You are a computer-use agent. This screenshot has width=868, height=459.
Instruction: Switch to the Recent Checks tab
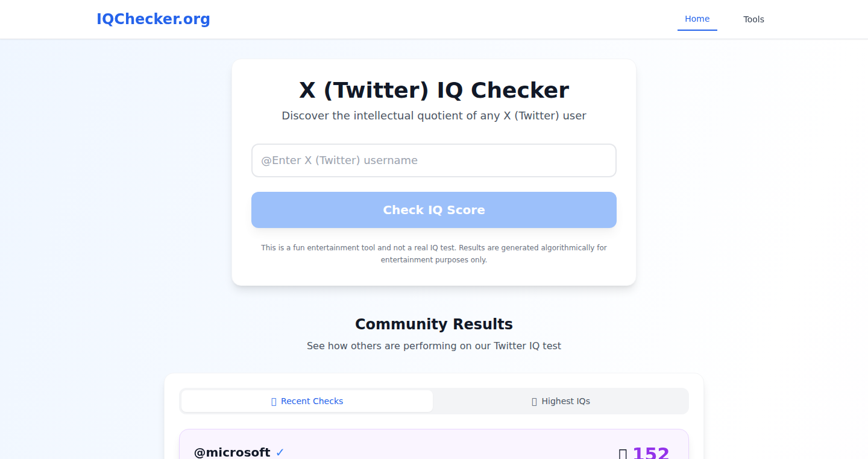(x=307, y=401)
